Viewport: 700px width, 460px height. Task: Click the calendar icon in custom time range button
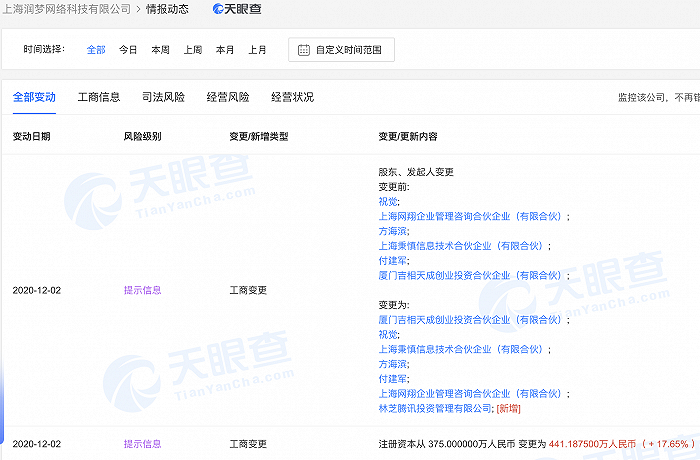coord(304,50)
